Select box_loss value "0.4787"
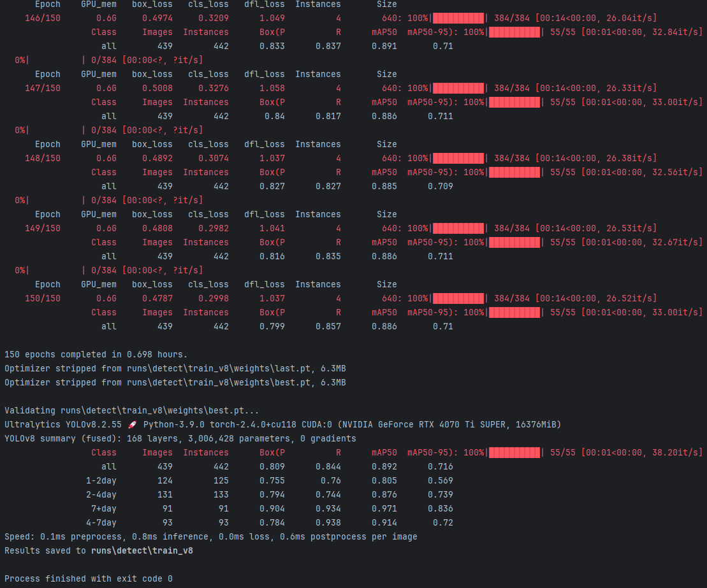The height and width of the screenshot is (588, 707). (157, 298)
